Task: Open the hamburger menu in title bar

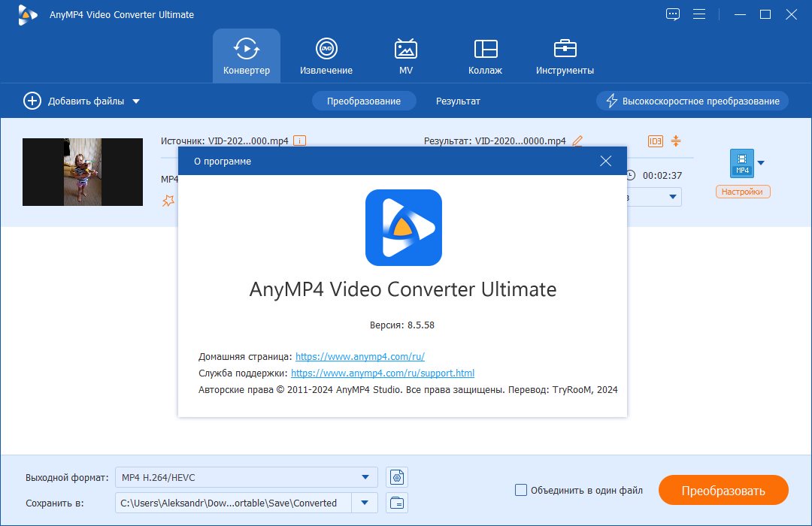Action: click(699, 14)
